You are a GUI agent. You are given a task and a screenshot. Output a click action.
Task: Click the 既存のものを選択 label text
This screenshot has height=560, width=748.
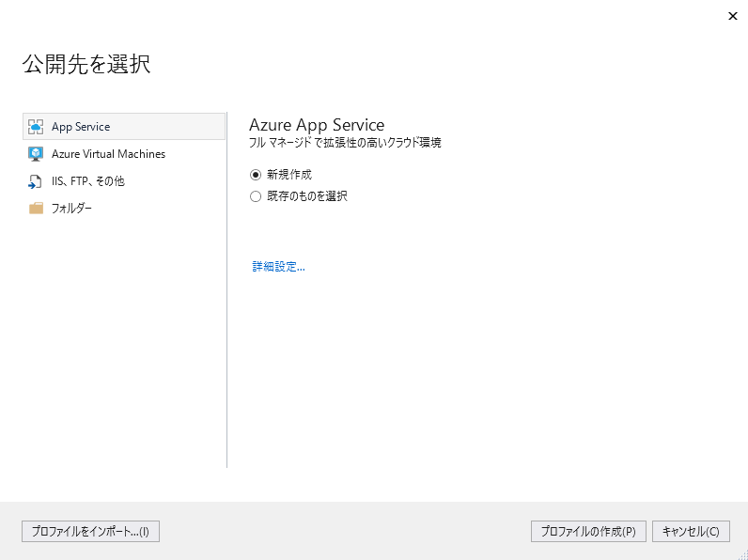(307, 196)
